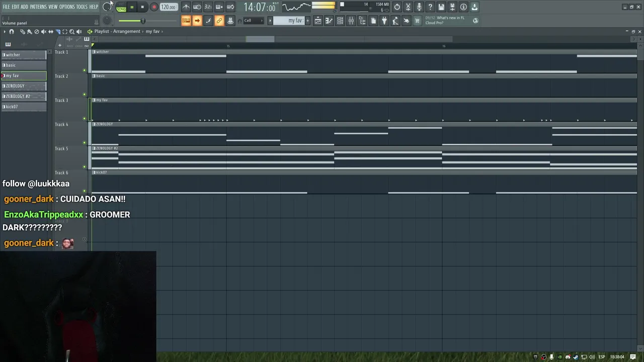Click the stamp/hat toolbar icon
The width and height of the screenshot is (644, 362).
pyautogui.click(x=230, y=21)
